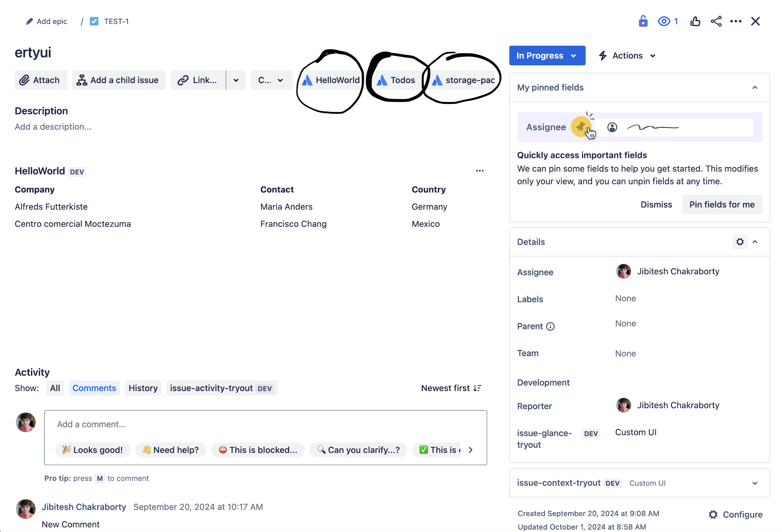Screen dimensions: 782x532
Task: Dismiss the pinned fields tip
Action: pyautogui.click(x=656, y=204)
